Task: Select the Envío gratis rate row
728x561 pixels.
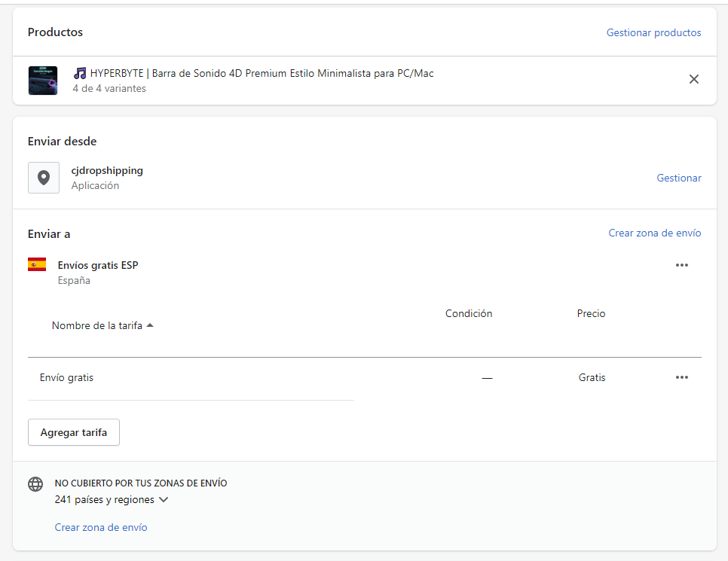Action: coord(66,377)
